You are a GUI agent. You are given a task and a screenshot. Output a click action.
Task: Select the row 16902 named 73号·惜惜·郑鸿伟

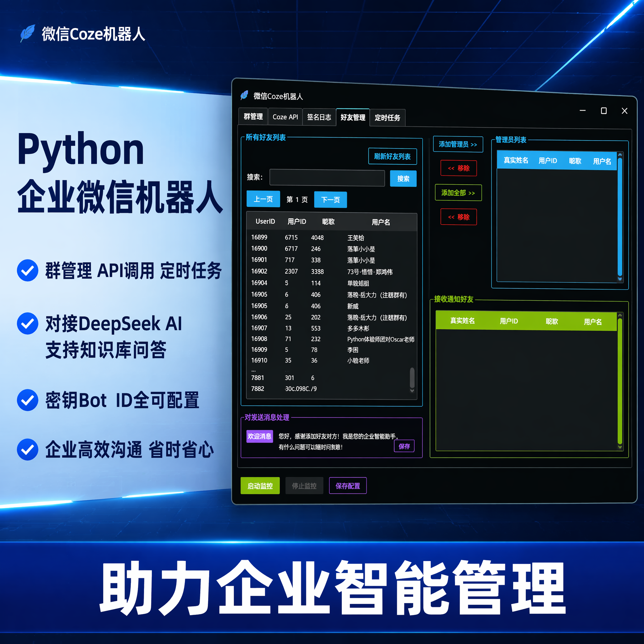pos(332,271)
